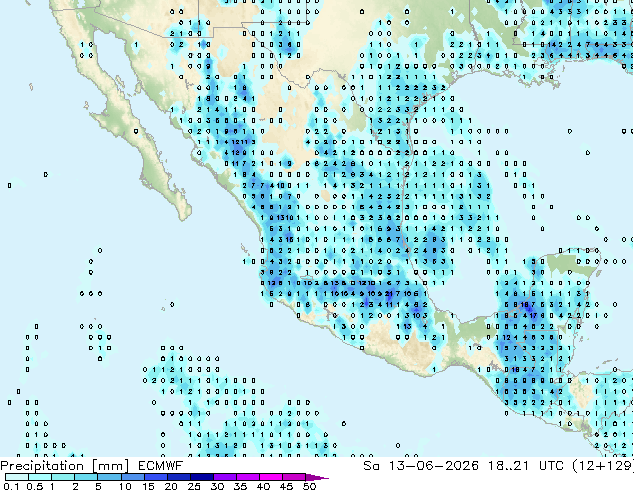
Task: Pick the 5 to 10 mm legend swatch
Action: [109, 477]
